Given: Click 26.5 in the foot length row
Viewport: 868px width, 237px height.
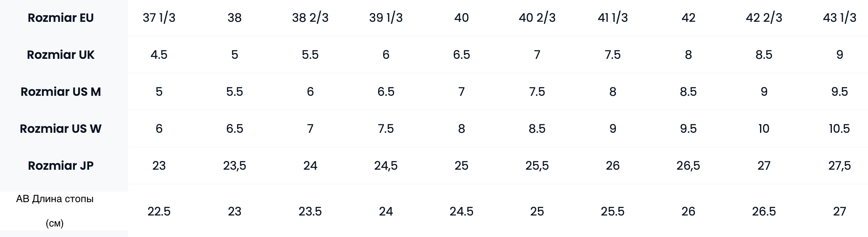Looking at the screenshot, I should (764, 211).
